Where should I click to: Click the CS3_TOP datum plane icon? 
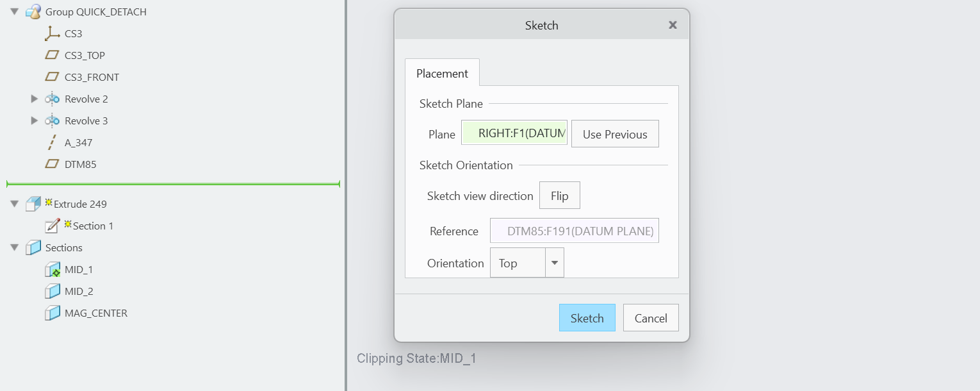pos(52,54)
